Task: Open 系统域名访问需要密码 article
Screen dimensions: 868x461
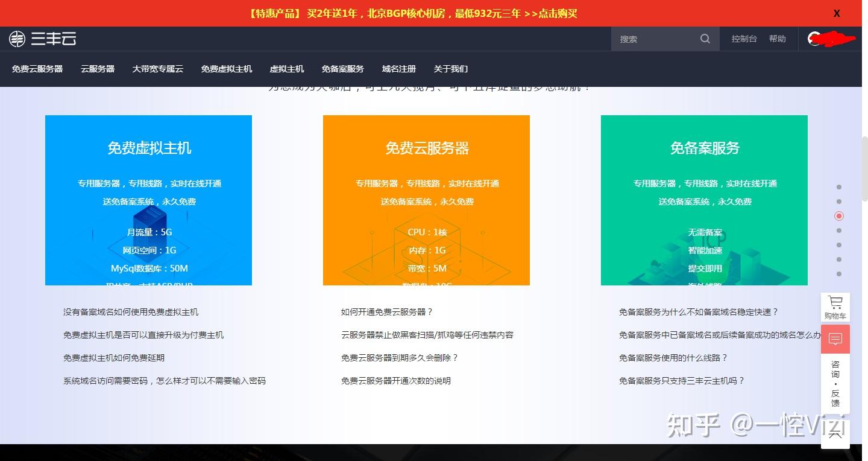Action: click(165, 381)
